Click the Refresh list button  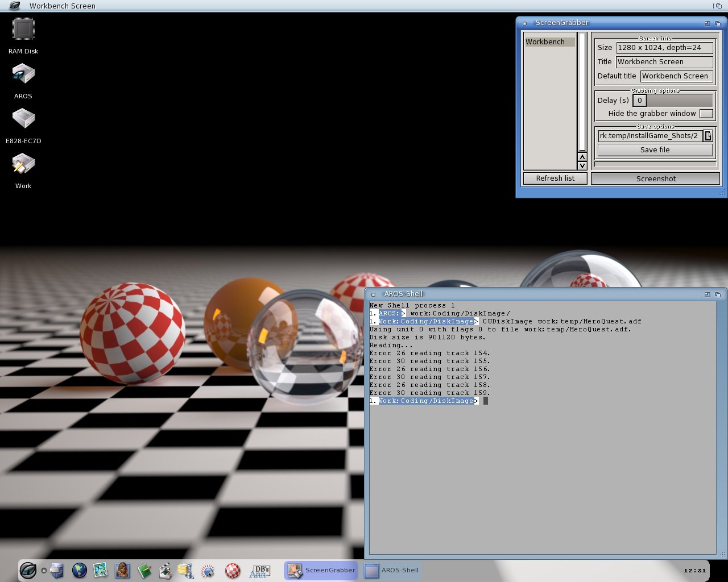[x=555, y=178]
